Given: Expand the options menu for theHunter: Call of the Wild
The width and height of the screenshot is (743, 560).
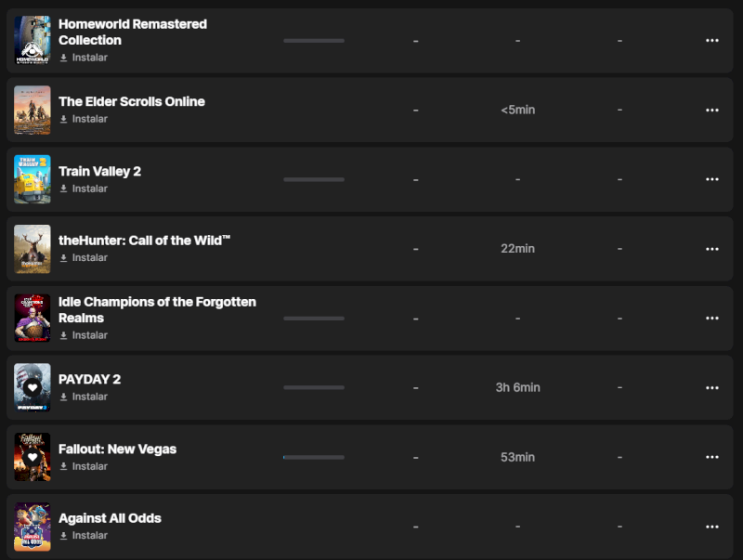Looking at the screenshot, I should (712, 249).
